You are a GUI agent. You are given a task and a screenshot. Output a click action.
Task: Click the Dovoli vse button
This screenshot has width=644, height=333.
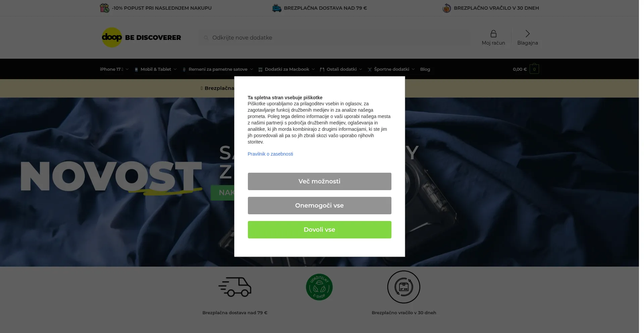click(319, 230)
